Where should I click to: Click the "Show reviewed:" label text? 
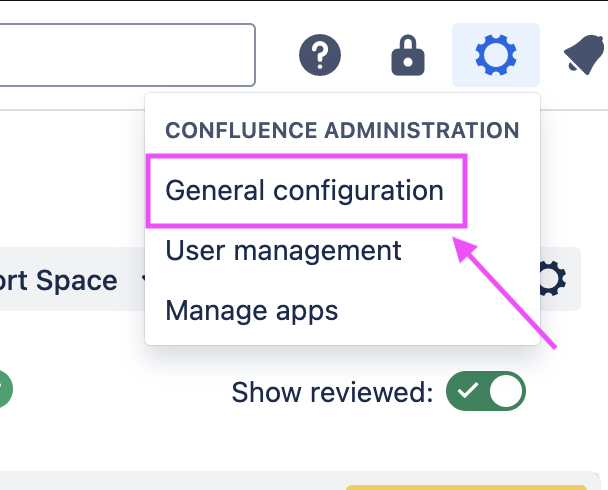[331, 392]
